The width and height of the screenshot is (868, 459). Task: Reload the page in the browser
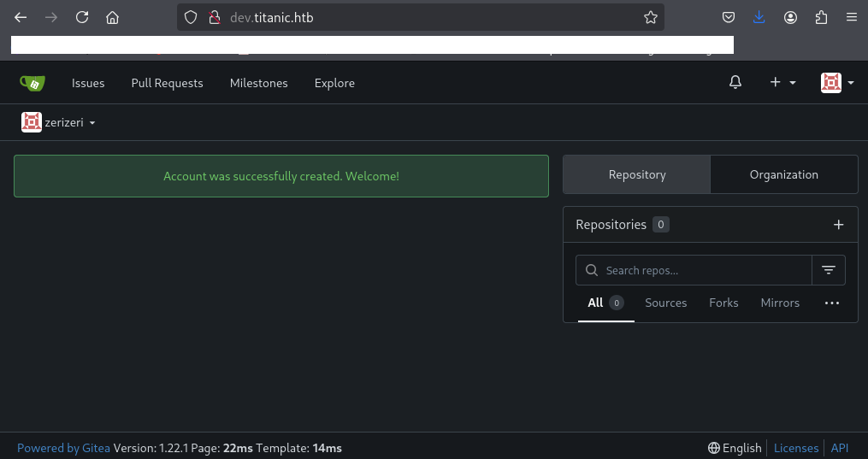[x=82, y=17]
